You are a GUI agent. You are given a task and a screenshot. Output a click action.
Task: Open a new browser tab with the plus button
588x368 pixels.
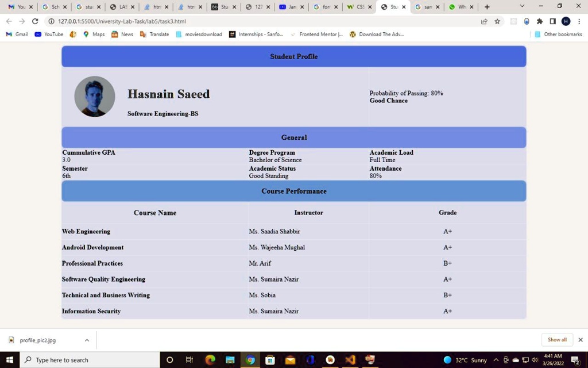point(486,7)
